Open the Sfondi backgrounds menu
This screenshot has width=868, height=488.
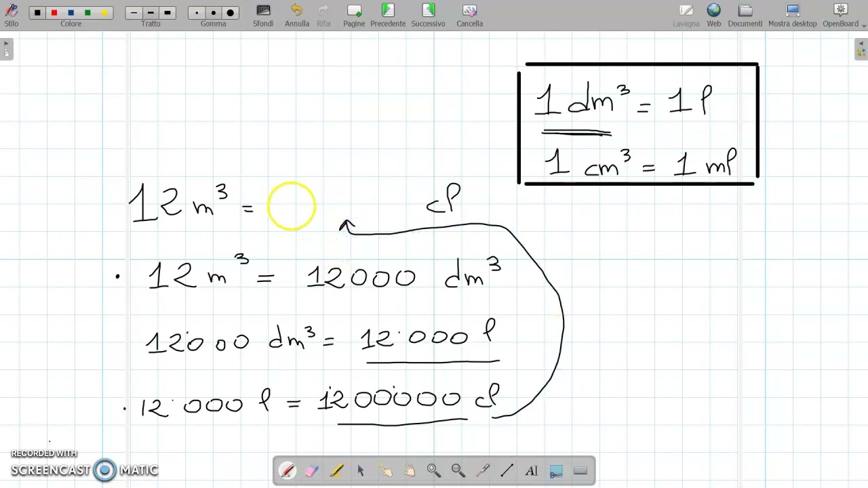coord(263,15)
